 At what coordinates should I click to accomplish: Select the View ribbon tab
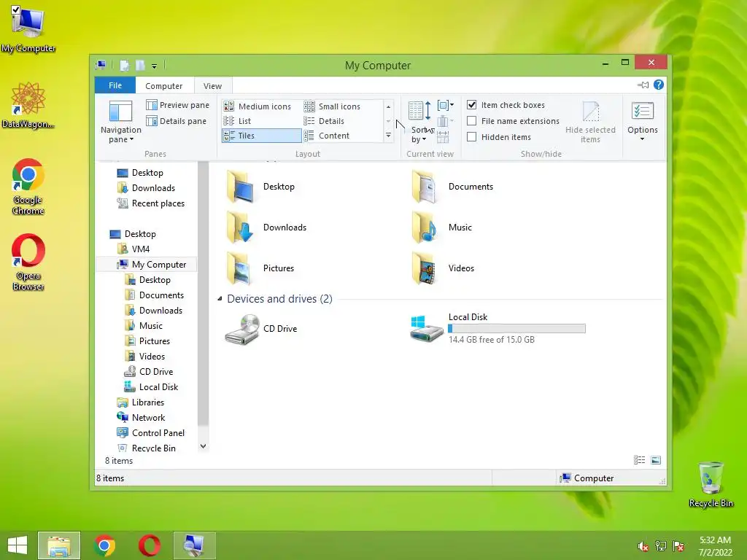(x=212, y=86)
